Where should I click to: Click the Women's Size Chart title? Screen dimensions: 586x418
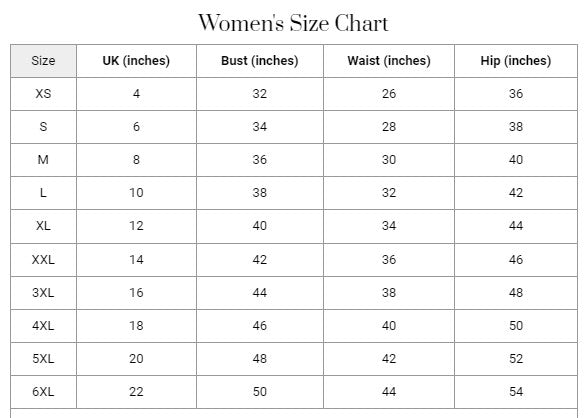[x=293, y=23]
